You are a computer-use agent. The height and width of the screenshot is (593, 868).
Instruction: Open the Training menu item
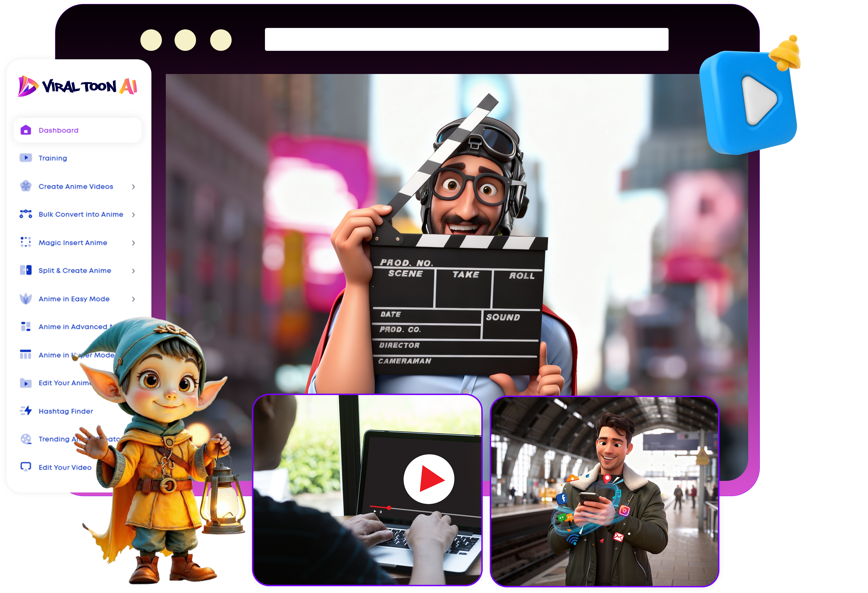tap(53, 158)
